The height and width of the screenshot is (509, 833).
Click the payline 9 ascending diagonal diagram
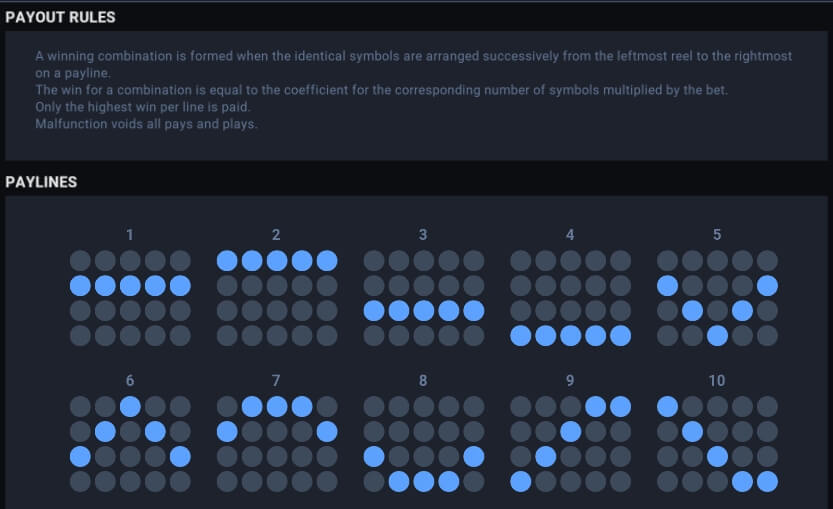coord(570,444)
